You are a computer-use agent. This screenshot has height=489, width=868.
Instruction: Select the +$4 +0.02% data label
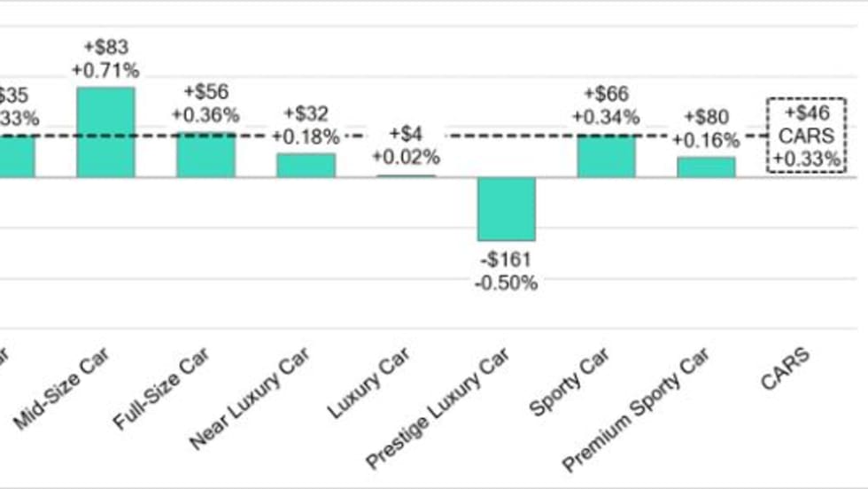pyautogui.click(x=406, y=146)
